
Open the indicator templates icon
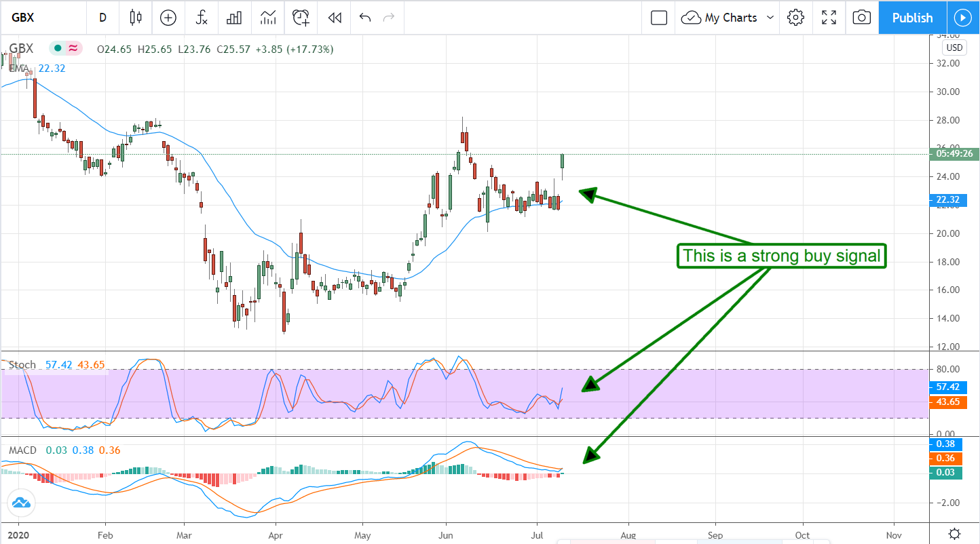click(267, 18)
